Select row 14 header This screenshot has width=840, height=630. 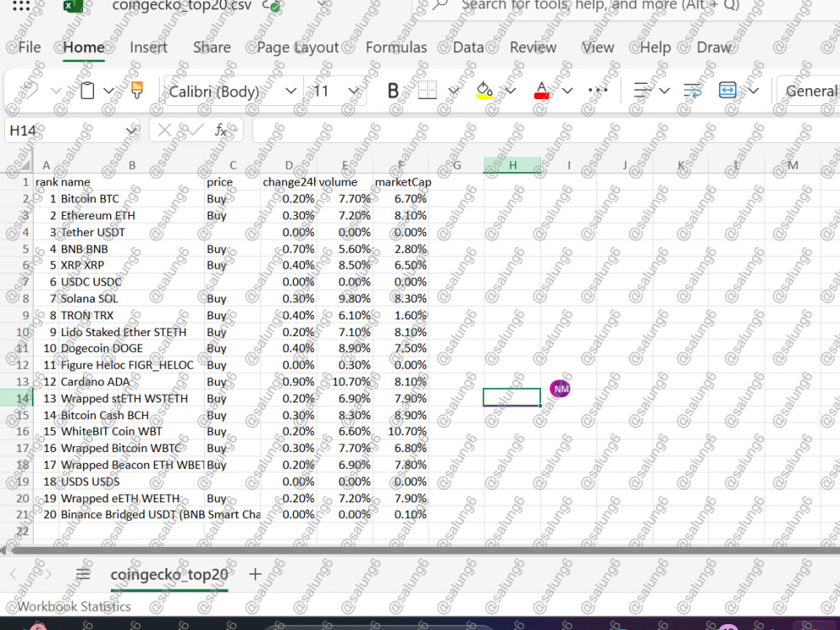tap(17, 398)
